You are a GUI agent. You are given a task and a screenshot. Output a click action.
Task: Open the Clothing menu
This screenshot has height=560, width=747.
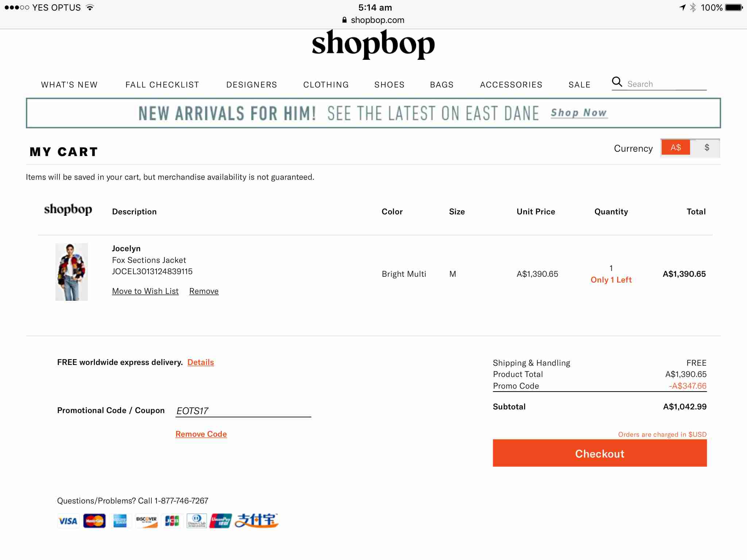[x=326, y=85]
